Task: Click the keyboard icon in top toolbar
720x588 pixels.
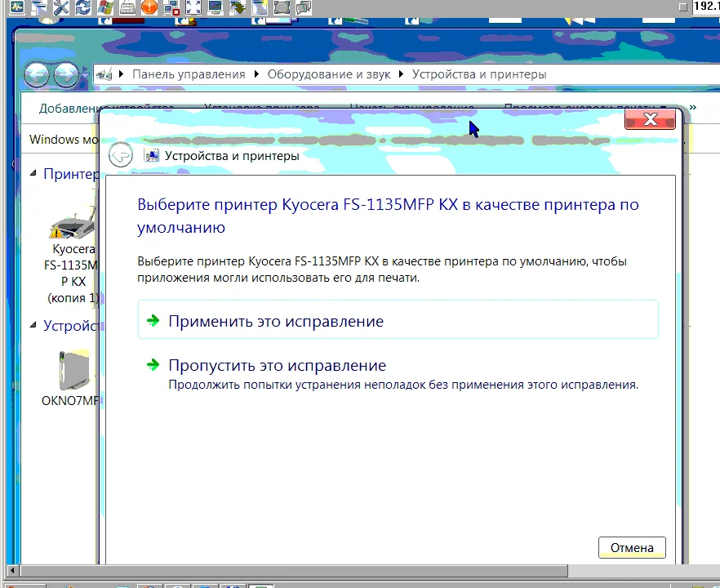Action: [x=127, y=8]
